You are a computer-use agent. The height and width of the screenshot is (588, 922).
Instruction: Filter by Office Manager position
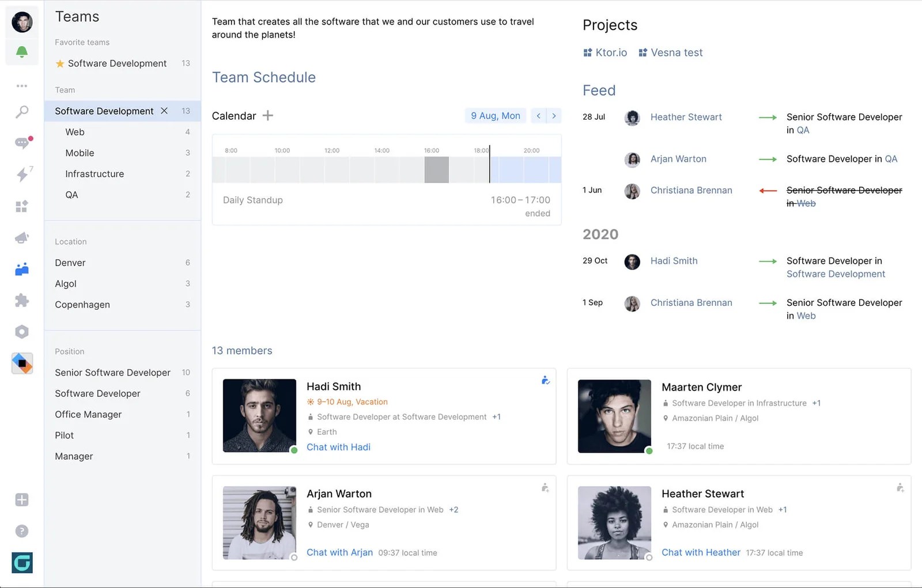point(123,414)
